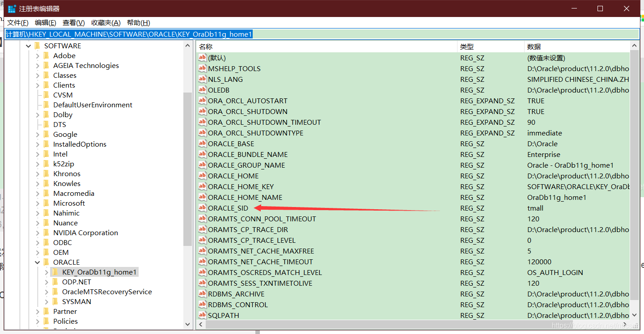Expand the Adobe key
The image size is (644, 334).
point(38,55)
